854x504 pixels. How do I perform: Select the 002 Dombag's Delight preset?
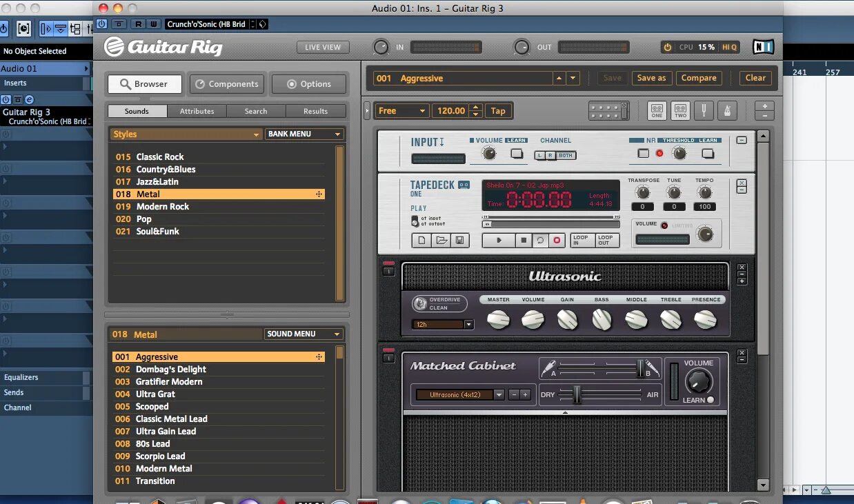pos(219,369)
